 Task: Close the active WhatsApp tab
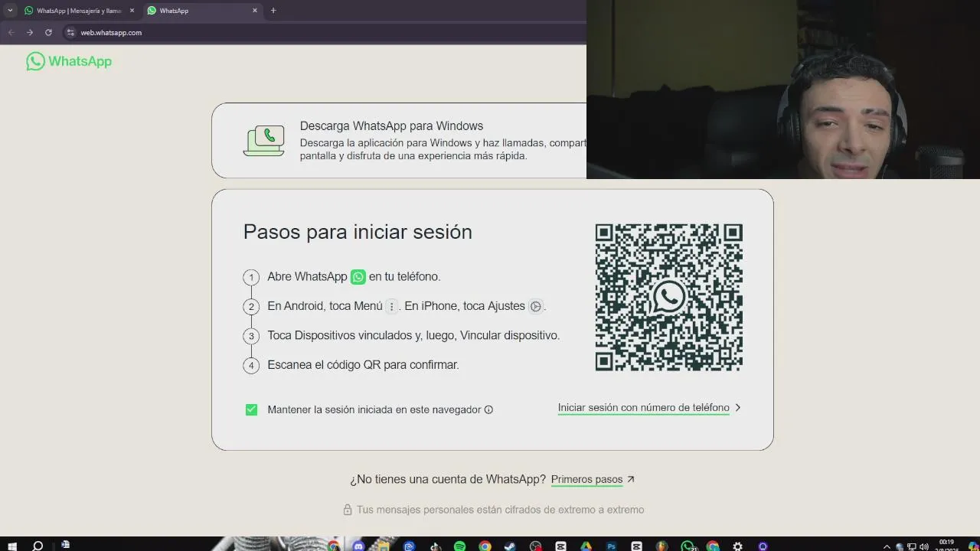pyautogui.click(x=255, y=11)
